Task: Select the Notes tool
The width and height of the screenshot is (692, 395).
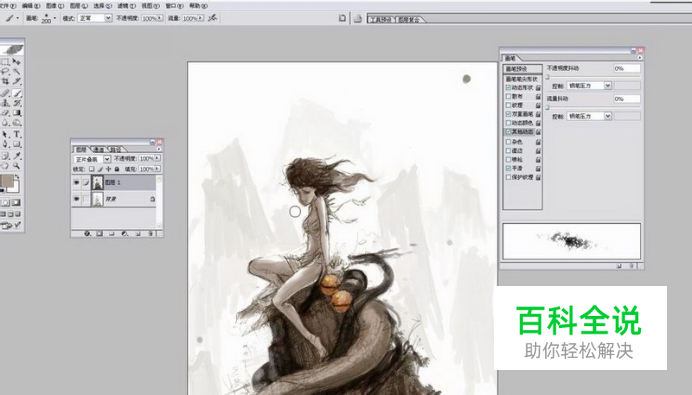Action: [5, 156]
